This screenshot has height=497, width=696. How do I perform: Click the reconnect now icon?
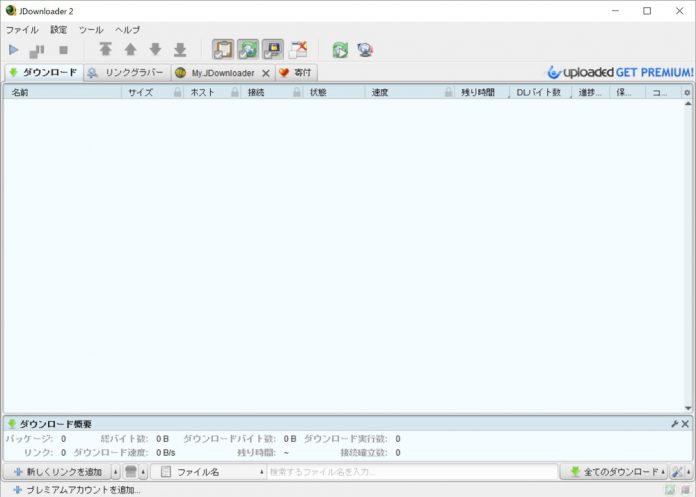tap(340, 50)
